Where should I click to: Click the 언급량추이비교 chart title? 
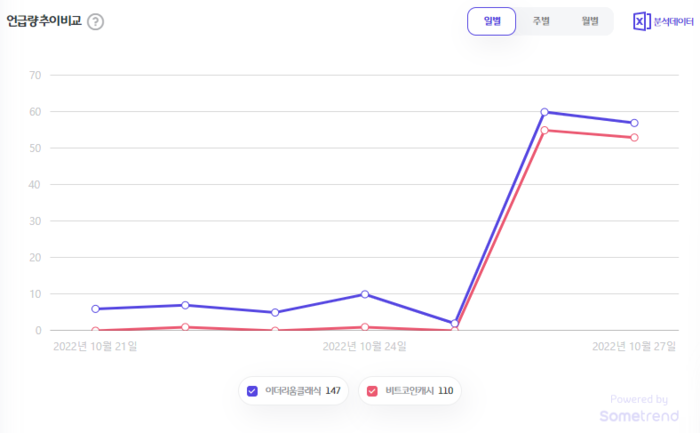44,21
